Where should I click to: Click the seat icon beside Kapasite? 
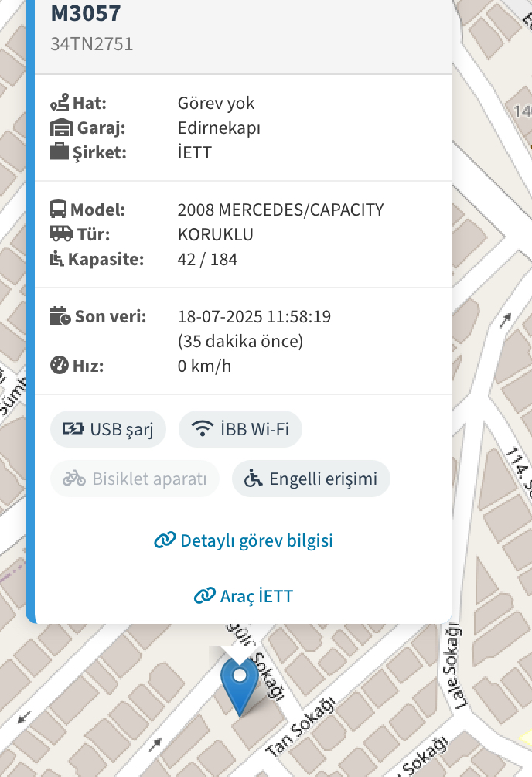56,259
